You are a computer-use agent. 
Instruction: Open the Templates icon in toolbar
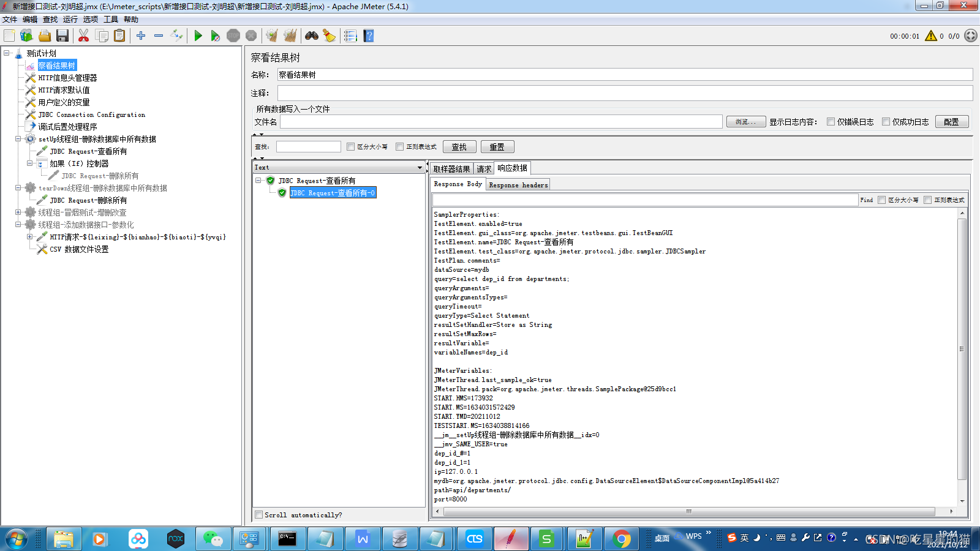[26, 36]
